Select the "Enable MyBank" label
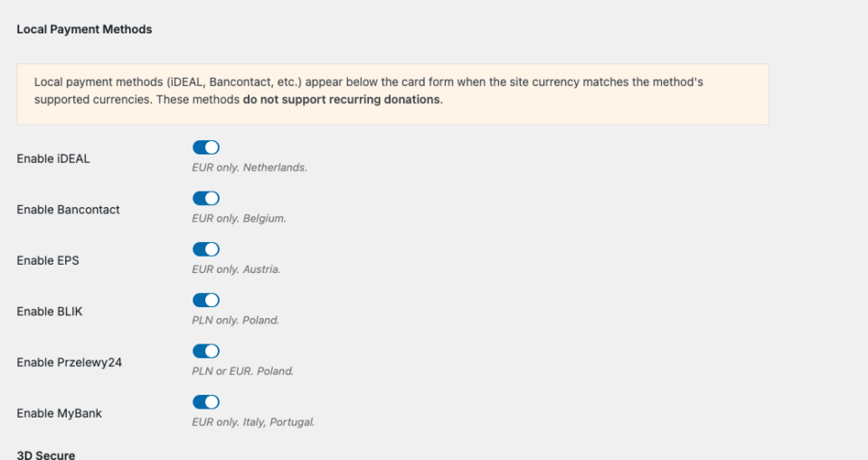Image resolution: width=868 pixels, height=460 pixels. tap(60, 413)
